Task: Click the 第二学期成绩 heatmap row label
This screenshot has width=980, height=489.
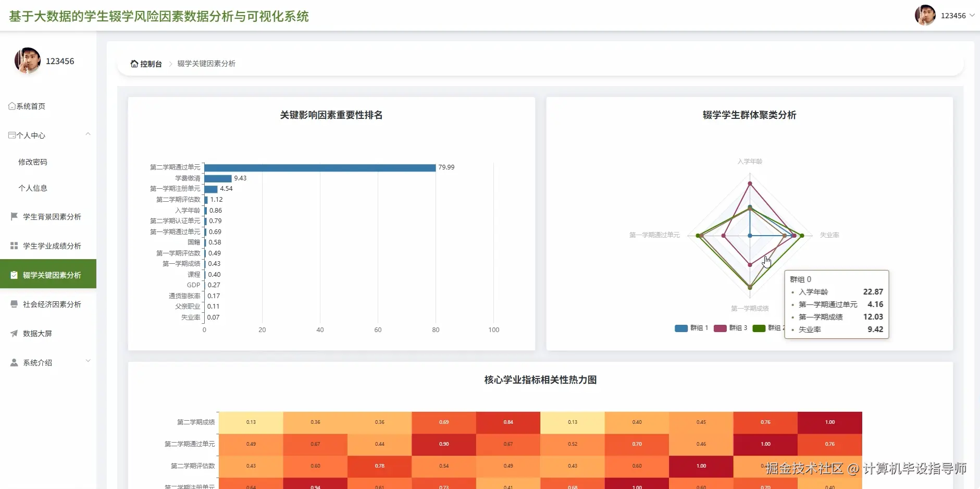Action: click(x=196, y=422)
